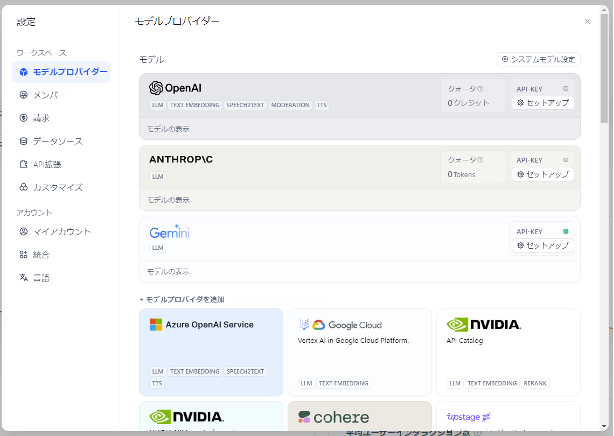
Task: Expand モデルの表示 under OpenAI
Action: tap(168, 129)
